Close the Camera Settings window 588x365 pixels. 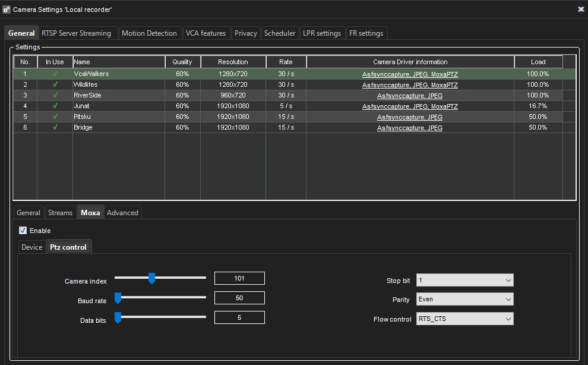pyautogui.click(x=580, y=10)
